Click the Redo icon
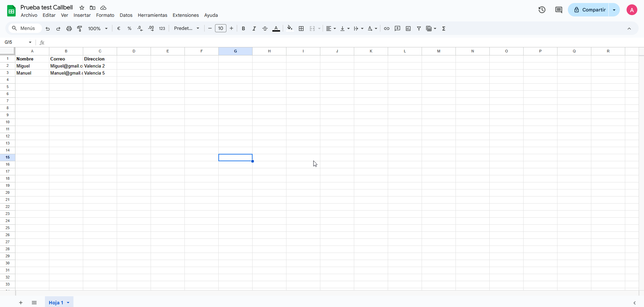644x307 pixels. click(58, 29)
